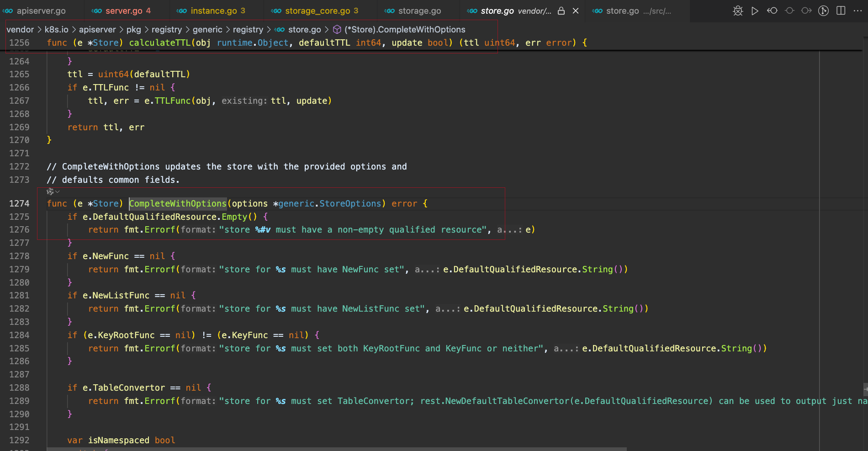
Task: Run the file with the play icon
Action: (x=755, y=11)
